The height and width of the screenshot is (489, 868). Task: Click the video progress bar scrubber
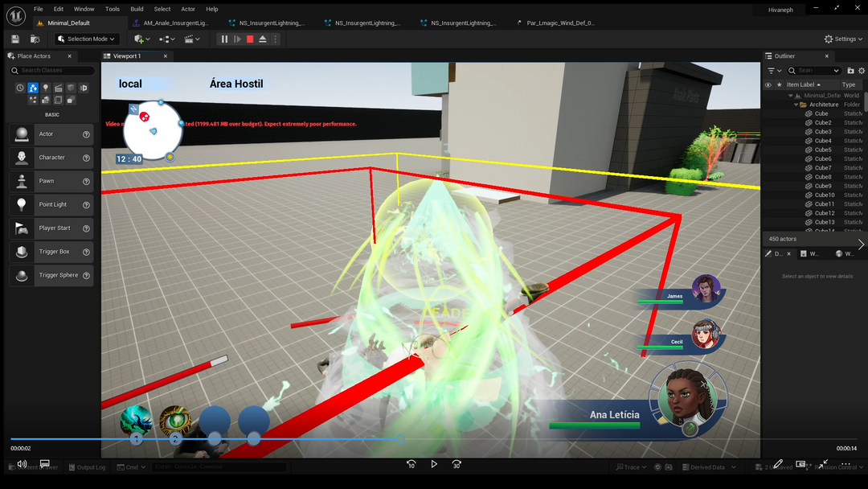click(400, 439)
